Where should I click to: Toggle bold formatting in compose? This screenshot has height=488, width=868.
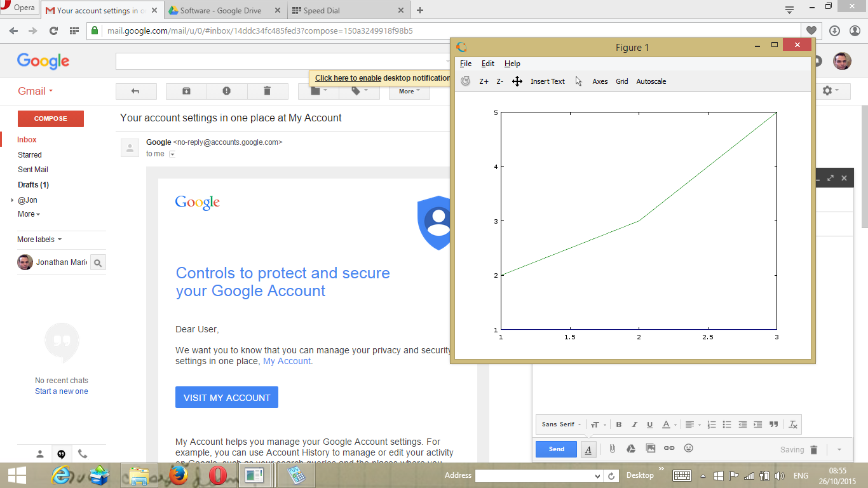pos(619,424)
